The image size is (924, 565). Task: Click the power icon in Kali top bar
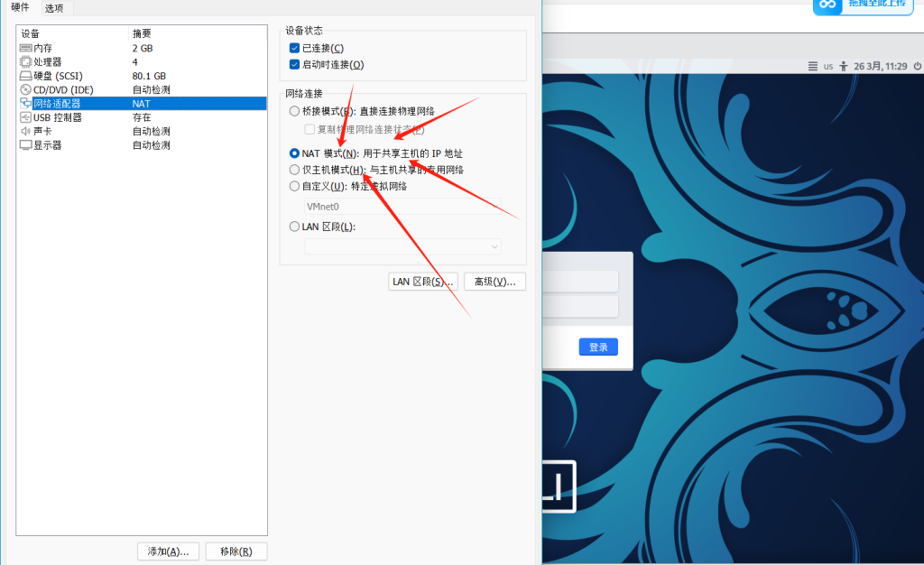click(x=917, y=66)
